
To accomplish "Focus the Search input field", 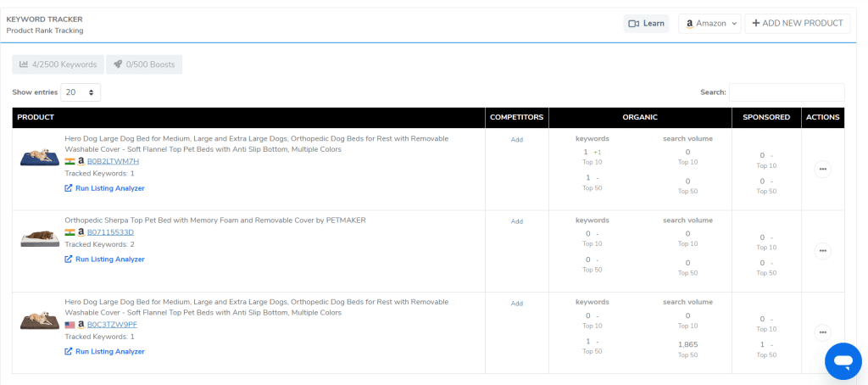I will (x=786, y=92).
